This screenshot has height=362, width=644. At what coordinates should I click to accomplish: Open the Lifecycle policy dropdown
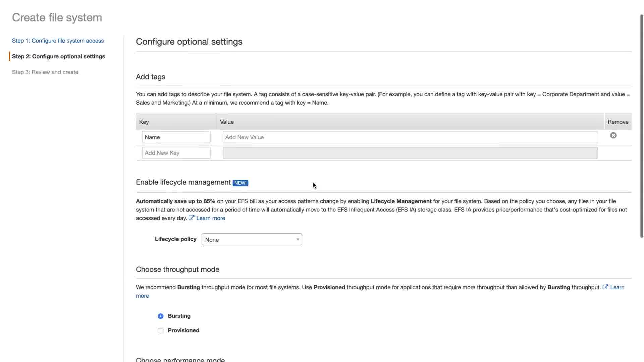tap(252, 239)
